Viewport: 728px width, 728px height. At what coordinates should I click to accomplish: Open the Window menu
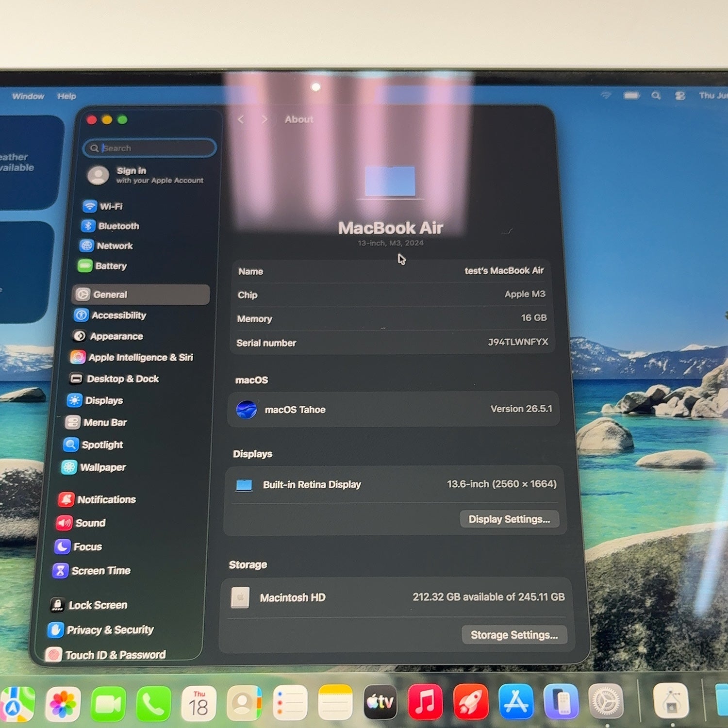click(x=28, y=96)
